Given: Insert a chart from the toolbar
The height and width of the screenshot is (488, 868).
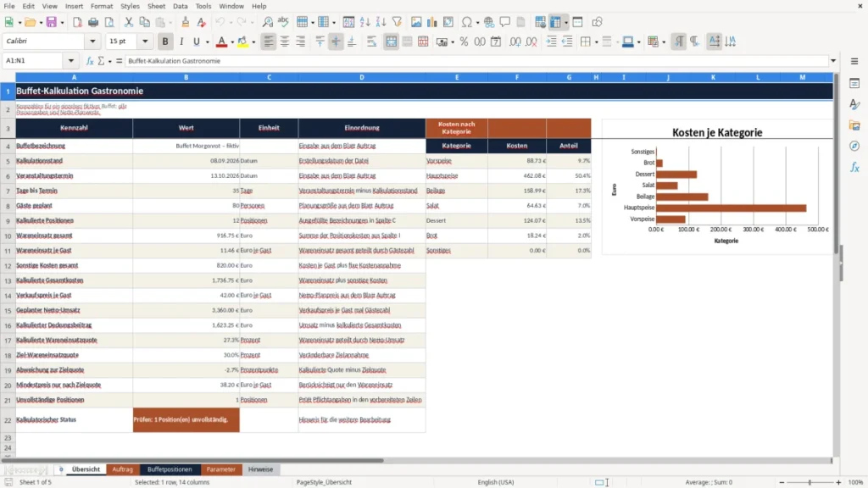Looking at the screenshot, I should (431, 22).
